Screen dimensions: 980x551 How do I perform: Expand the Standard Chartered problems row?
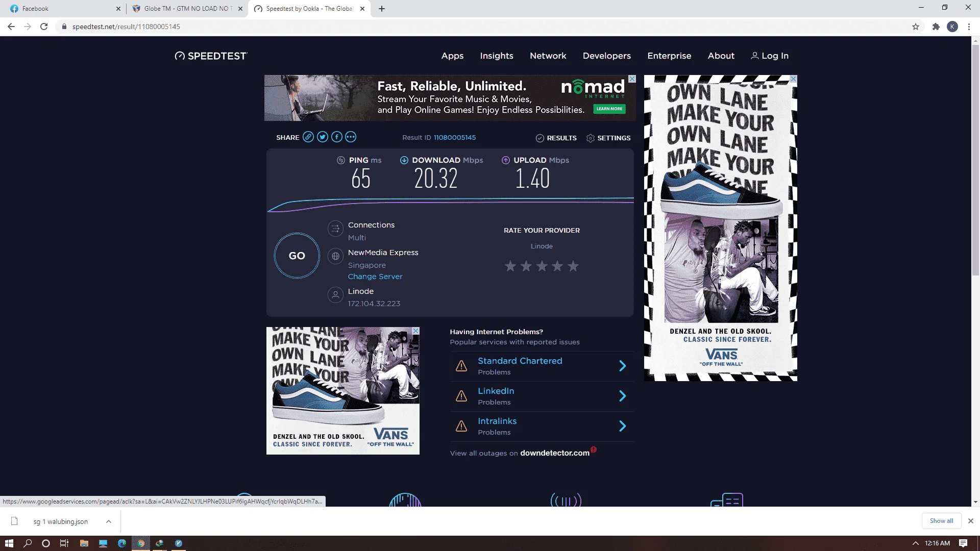[x=542, y=366]
